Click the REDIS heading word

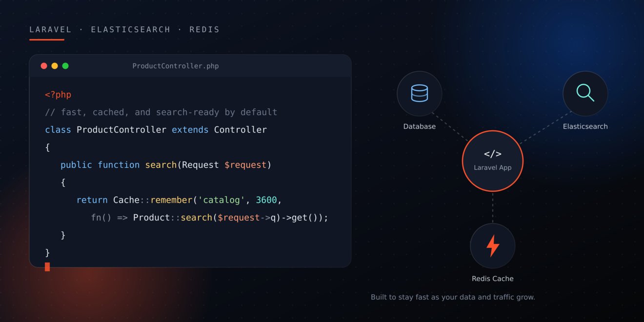(x=204, y=29)
